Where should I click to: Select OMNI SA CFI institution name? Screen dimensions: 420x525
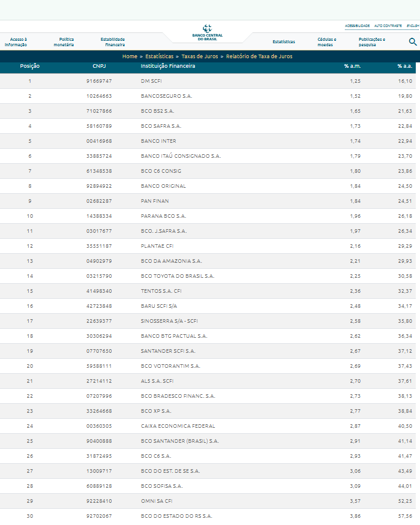157,501
